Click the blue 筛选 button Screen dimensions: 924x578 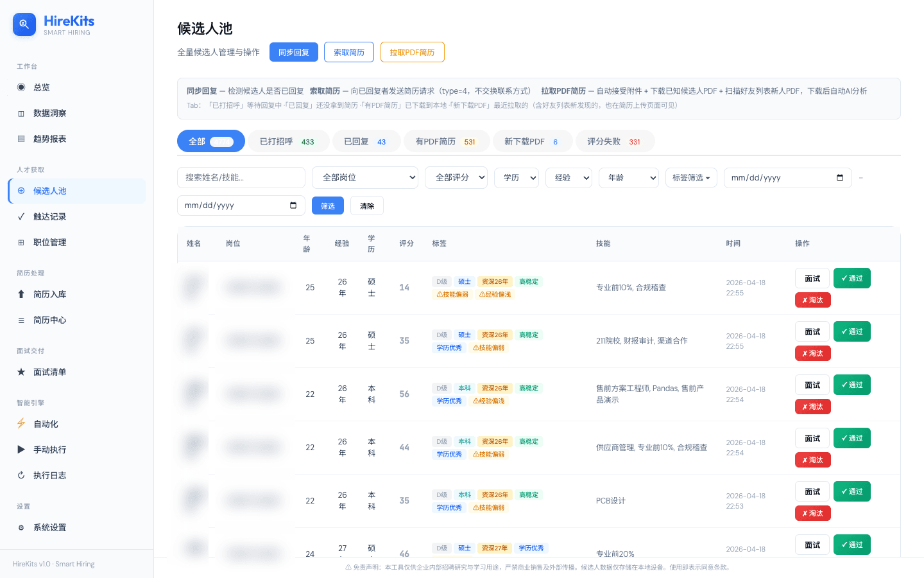(328, 206)
